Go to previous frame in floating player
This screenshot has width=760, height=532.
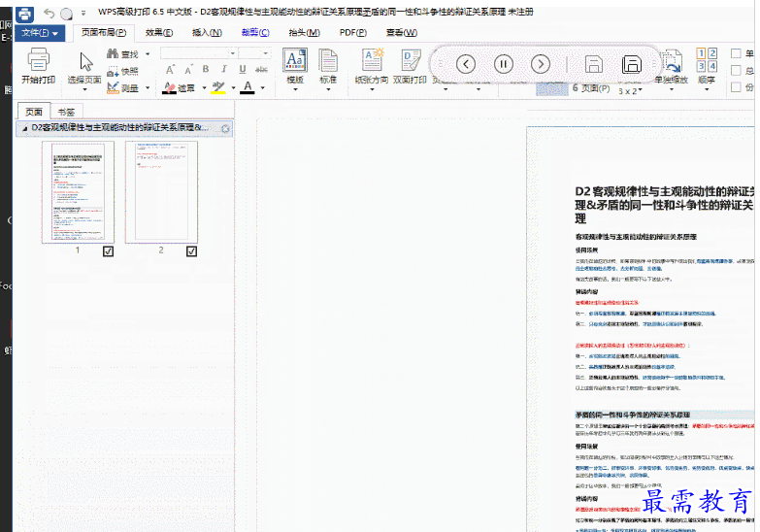coord(465,64)
